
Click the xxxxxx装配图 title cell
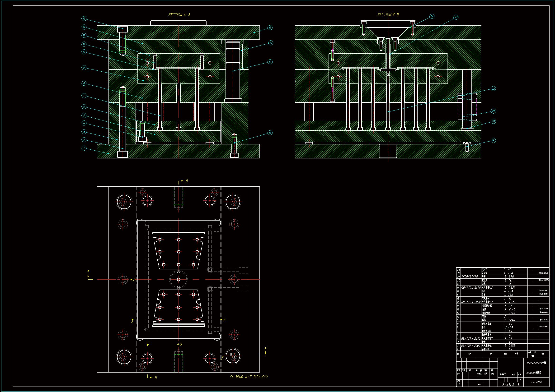coord(534,373)
